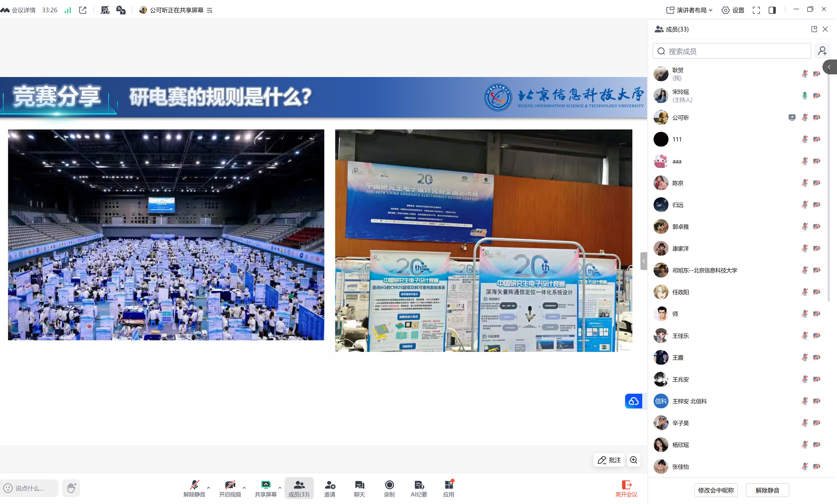Expand the video options arrow beside 开启视频
This screenshot has height=504, width=837.
(244, 488)
